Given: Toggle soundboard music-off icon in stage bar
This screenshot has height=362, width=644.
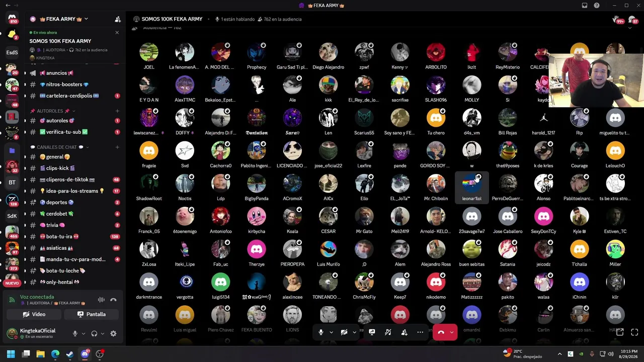Looking at the screenshot, I should pyautogui.click(x=388, y=332).
